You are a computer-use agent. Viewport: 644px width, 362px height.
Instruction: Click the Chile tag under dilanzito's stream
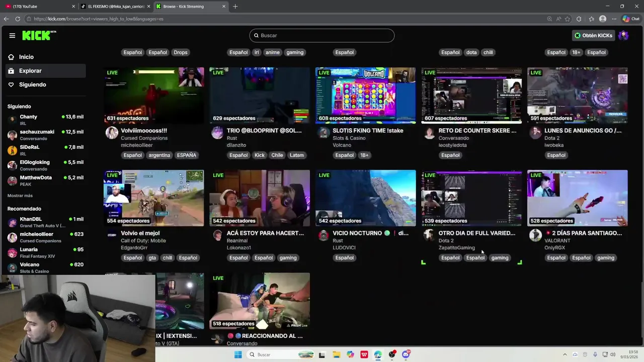click(277, 155)
